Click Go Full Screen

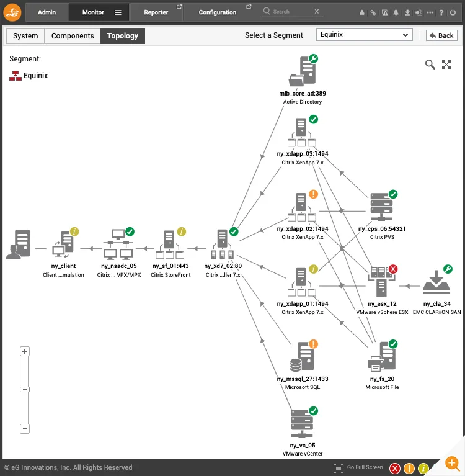pyautogui.click(x=358, y=467)
